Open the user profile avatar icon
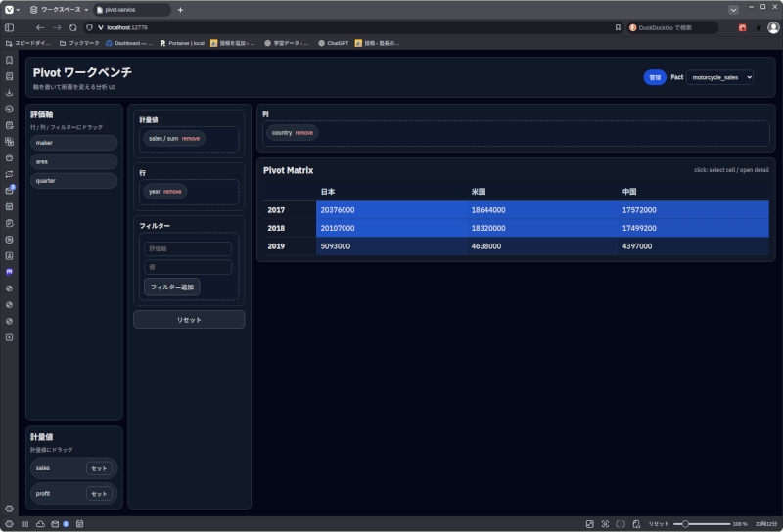Image resolution: width=783 pixels, height=532 pixels. pos(773,27)
